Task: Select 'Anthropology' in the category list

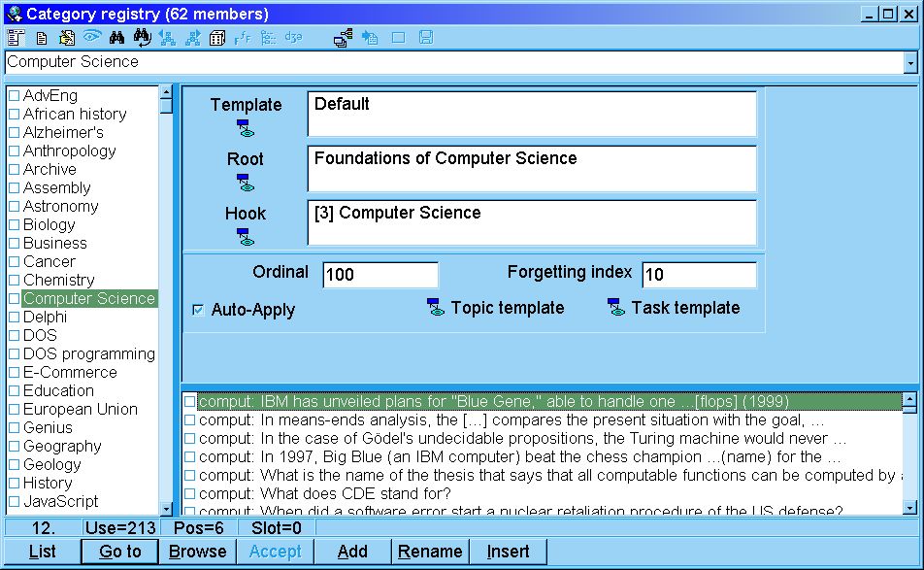Action: 70,151
